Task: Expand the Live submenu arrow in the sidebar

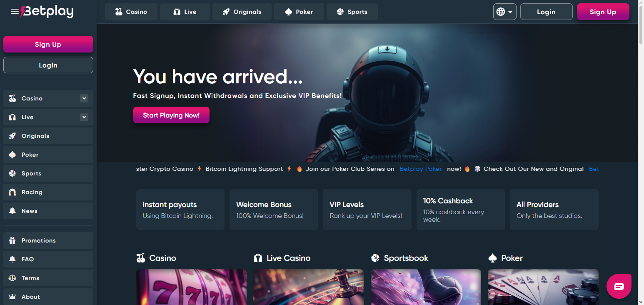Action: pyautogui.click(x=84, y=117)
